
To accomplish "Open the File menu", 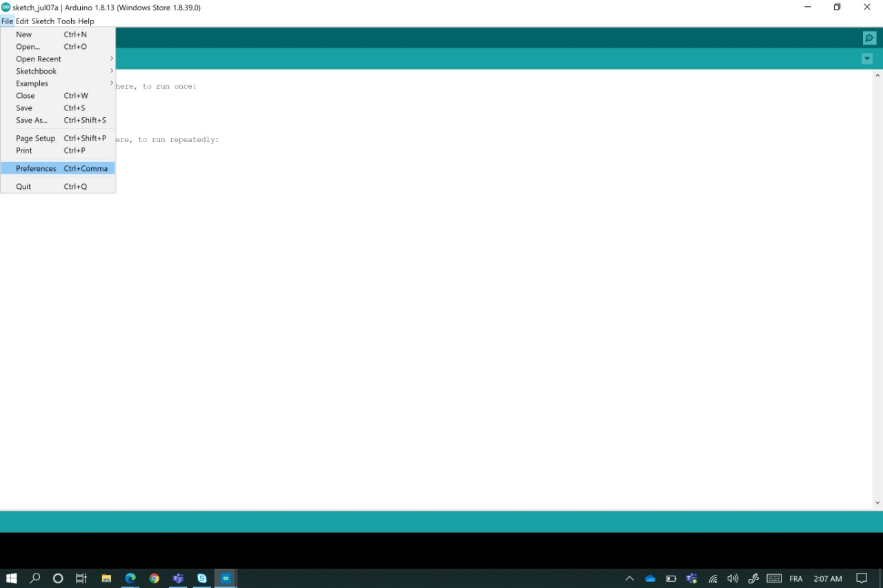I will pos(7,21).
